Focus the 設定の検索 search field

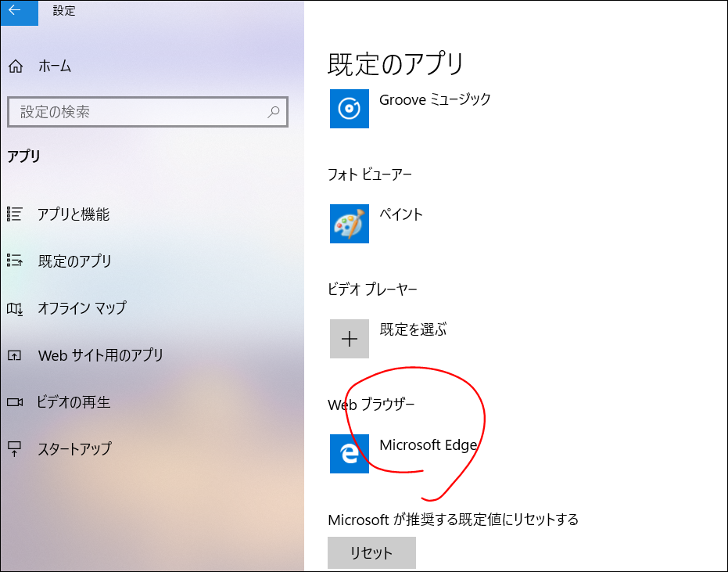click(148, 112)
